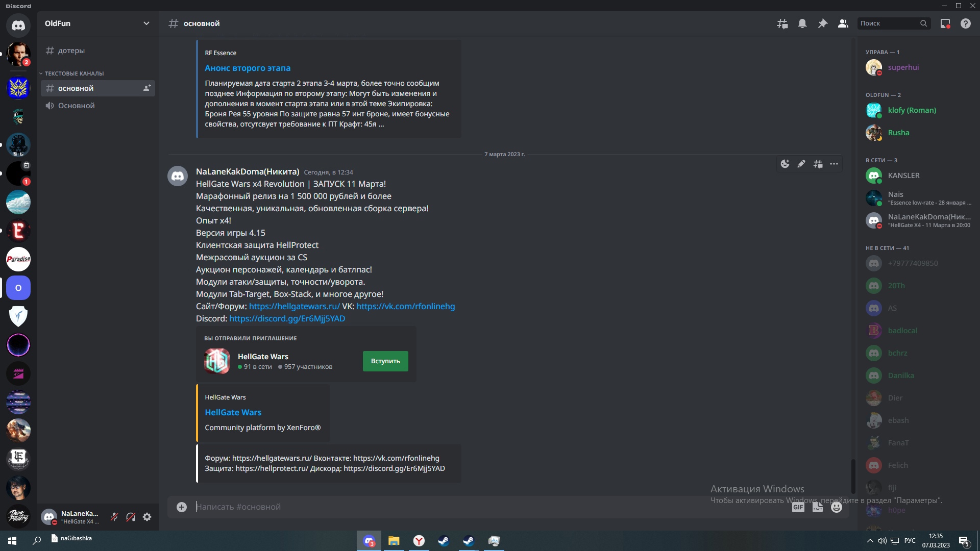Click the Вступить button
Screen dimensions: 980x551
[385, 361]
